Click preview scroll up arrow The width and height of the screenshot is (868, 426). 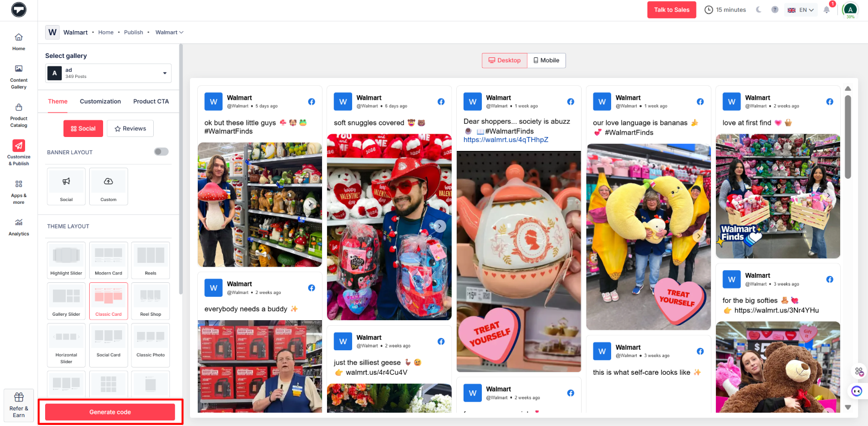(848, 89)
